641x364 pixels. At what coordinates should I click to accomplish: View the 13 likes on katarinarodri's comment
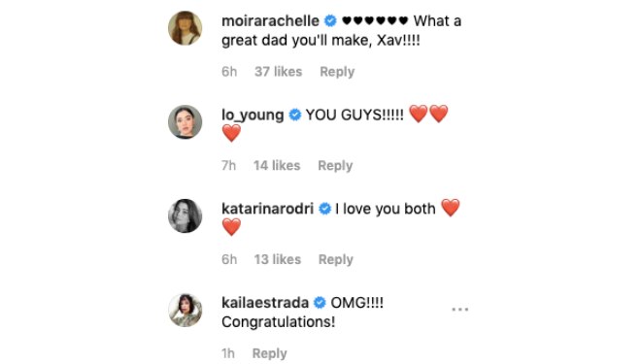[x=278, y=259]
